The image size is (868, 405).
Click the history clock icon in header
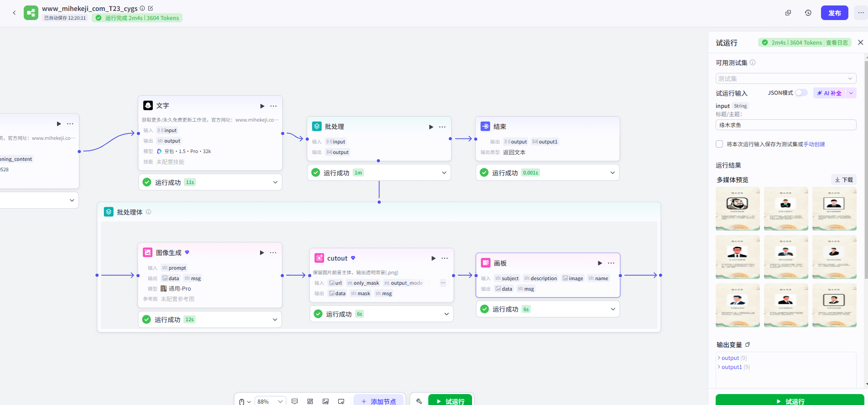(808, 13)
